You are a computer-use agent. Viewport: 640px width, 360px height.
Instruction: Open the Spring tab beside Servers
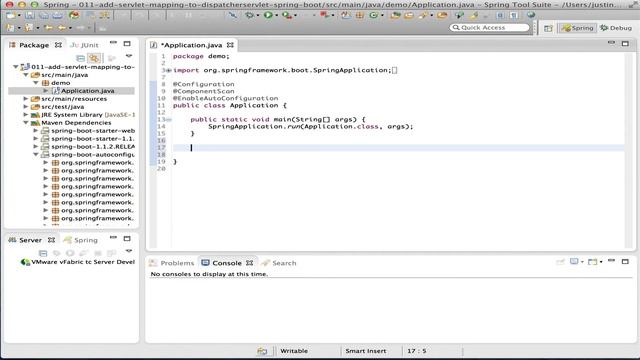(81, 240)
